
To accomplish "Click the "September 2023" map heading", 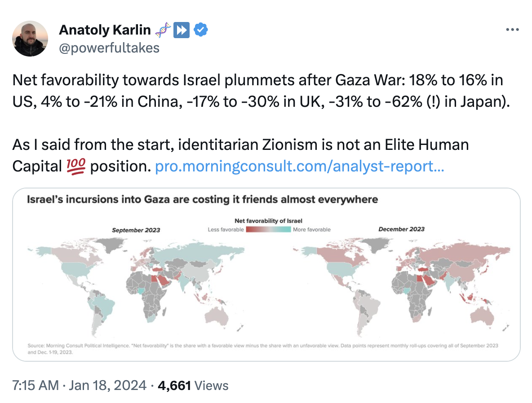I will pyautogui.click(x=136, y=230).
